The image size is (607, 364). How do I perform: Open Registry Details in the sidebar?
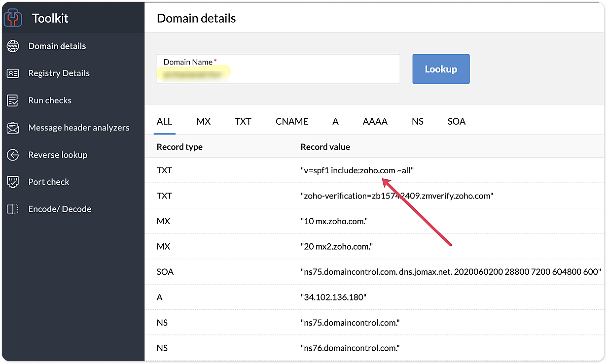tap(59, 73)
